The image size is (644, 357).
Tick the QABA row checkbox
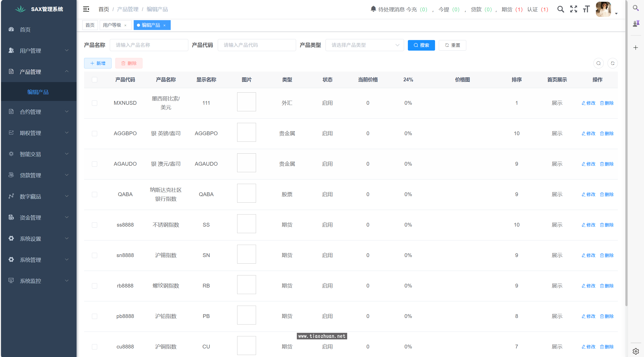(x=94, y=194)
